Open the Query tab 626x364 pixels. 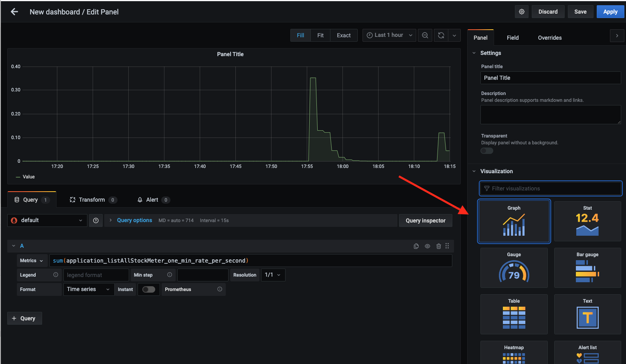(x=32, y=200)
